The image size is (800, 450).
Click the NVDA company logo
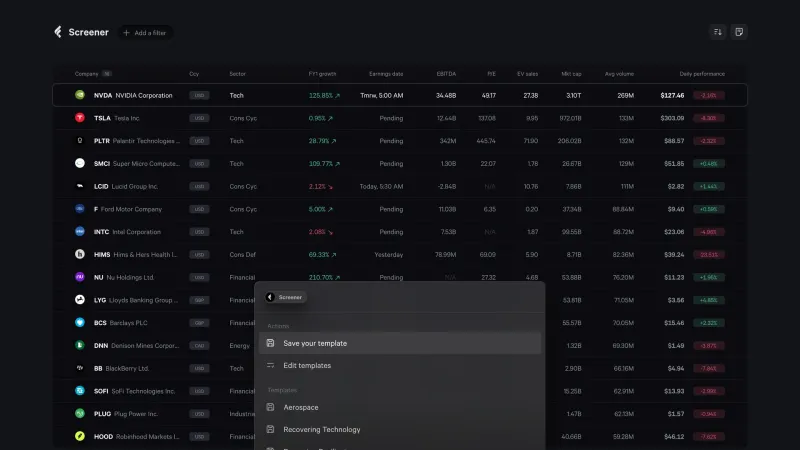(x=80, y=95)
